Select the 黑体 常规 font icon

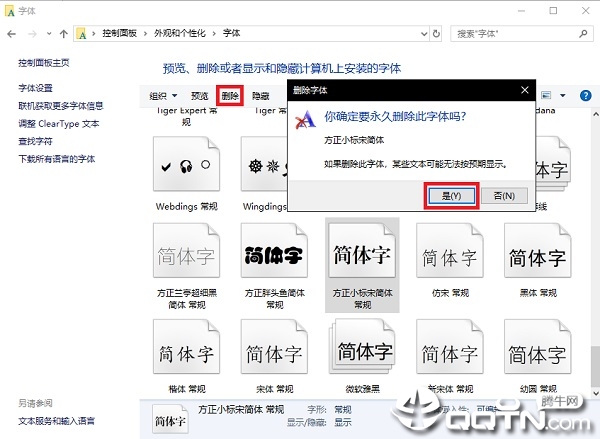click(x=537, y=255)
